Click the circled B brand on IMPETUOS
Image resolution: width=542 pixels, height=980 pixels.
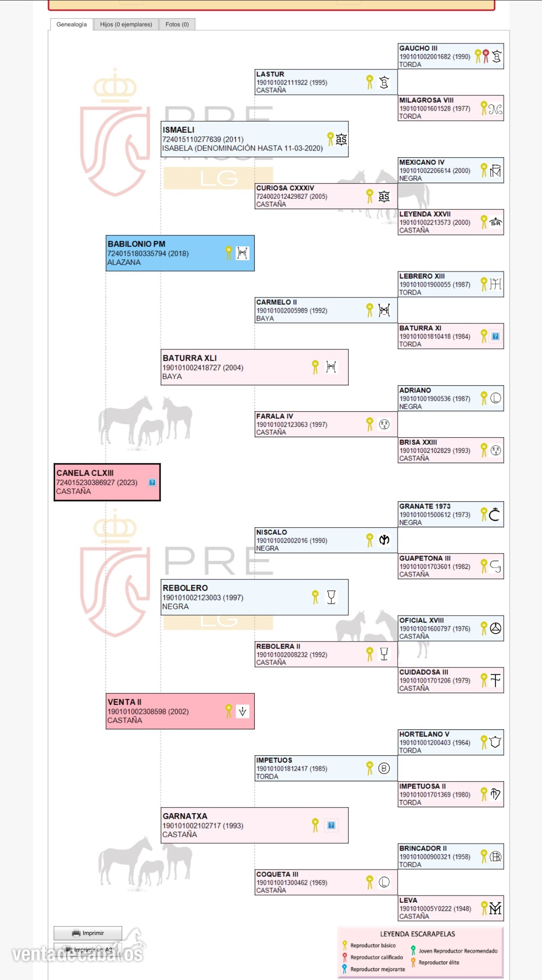click(384, 768)
